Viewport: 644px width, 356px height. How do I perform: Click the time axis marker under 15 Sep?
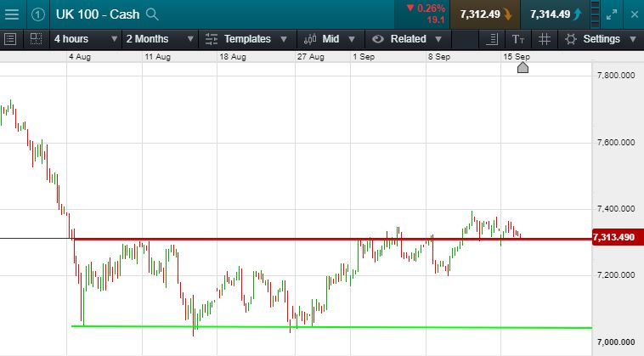(x=523, y=67)
